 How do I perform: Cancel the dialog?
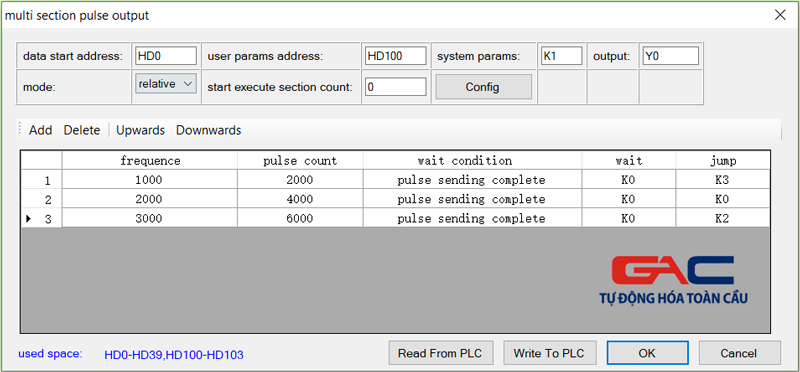coord(739,353)
